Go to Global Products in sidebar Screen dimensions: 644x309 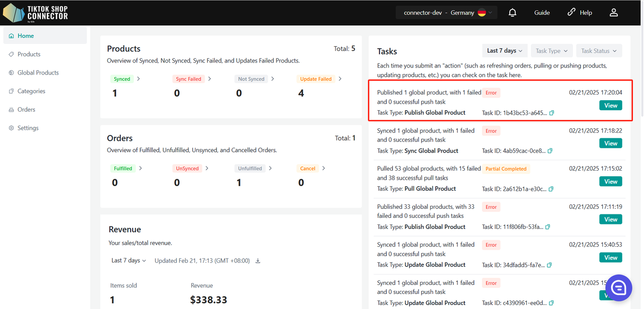tap(38, 72)
